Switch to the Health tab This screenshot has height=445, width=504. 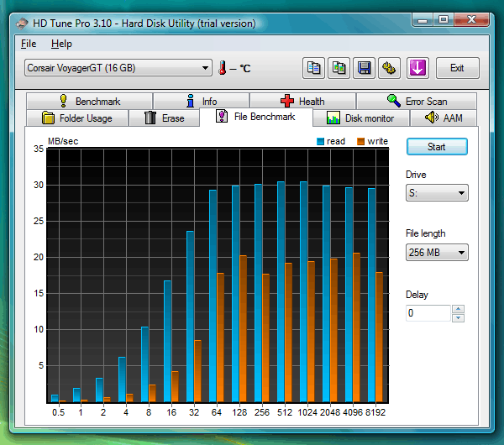tap(302, 102)
